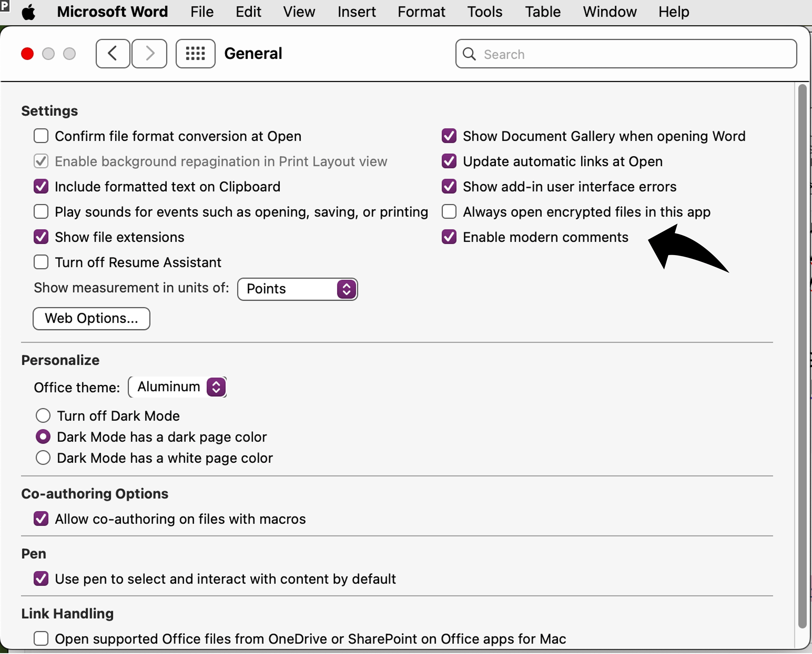Image resolution: width=812 pixels, height=654 pixels.
Task: Disable Enable modern comments checkbox
Action: click(449, 237)
